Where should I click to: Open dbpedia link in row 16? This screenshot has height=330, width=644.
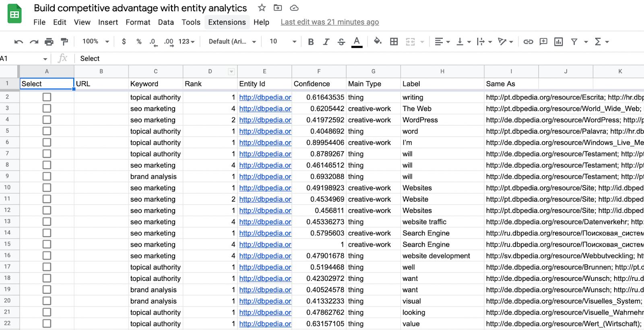(265, 256)
